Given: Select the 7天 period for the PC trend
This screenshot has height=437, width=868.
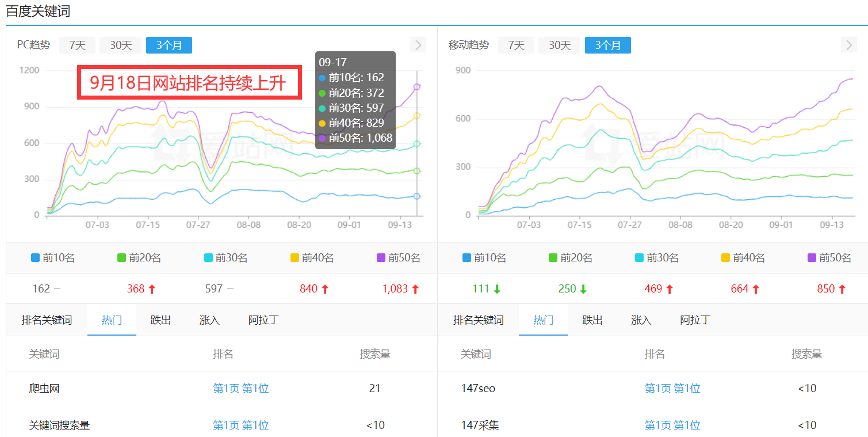Looking at the screenshot, I should (x=77, y=44).
